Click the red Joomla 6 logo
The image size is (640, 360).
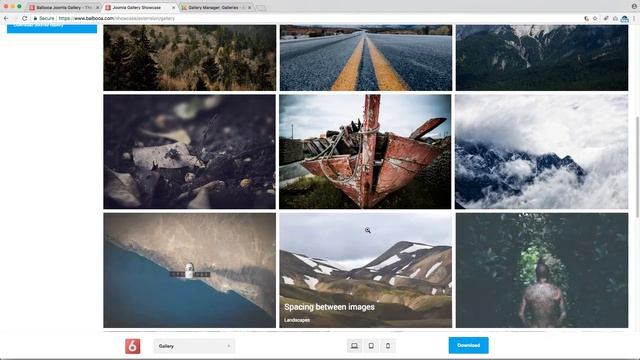click(x=133, y=346)
